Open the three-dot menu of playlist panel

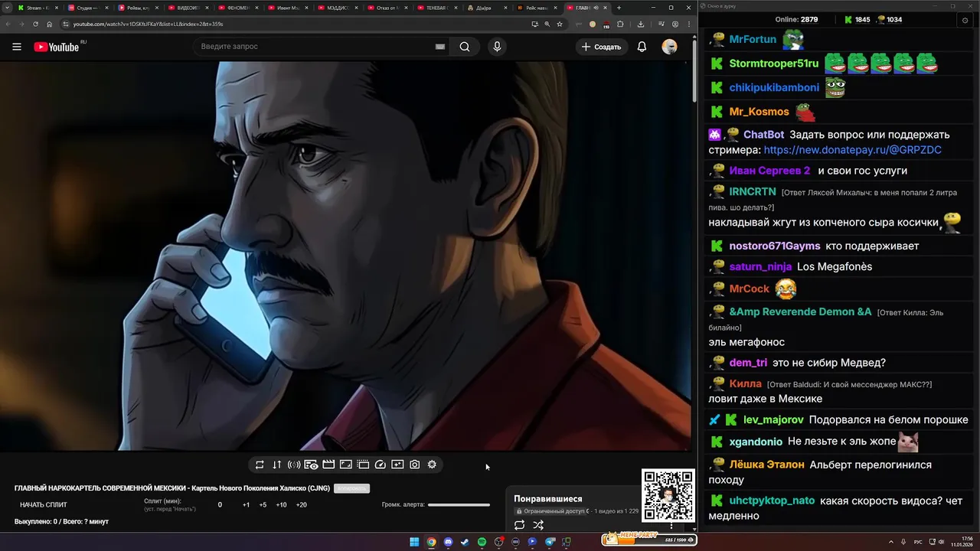coord(671,526)
